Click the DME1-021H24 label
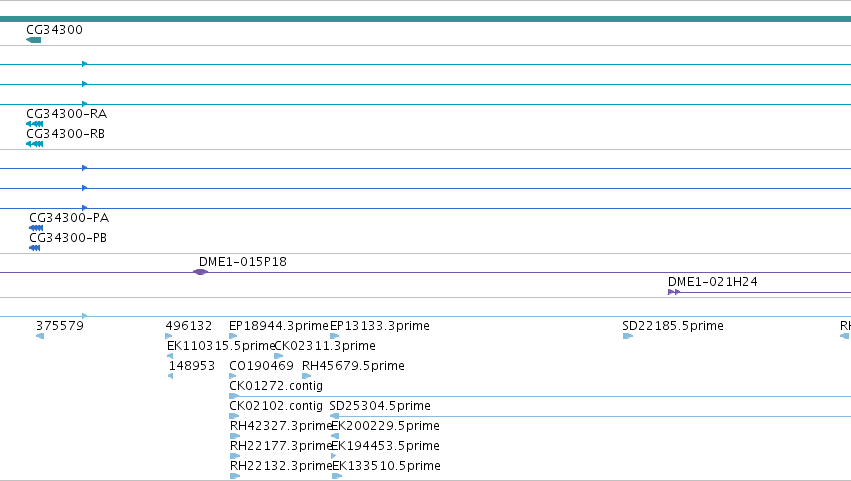The width and height of the screenshot is (851, 481). click(x=713, y=282)
